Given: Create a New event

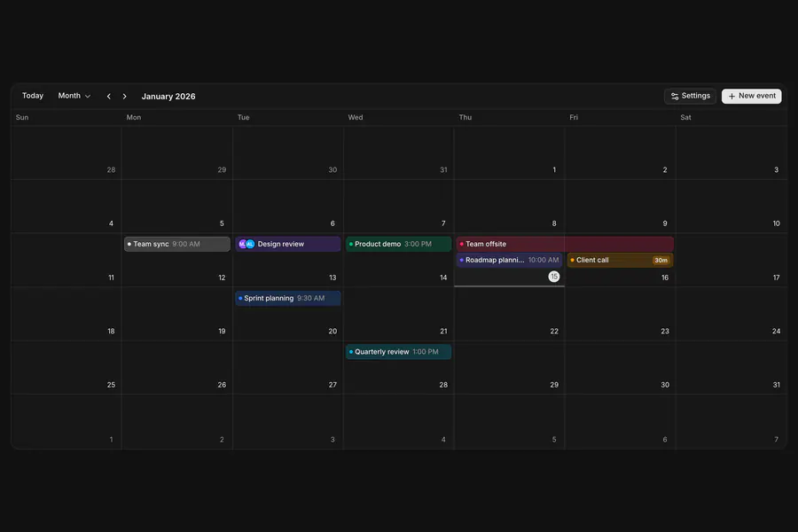Looking at the screenshot, I should 752,97.
